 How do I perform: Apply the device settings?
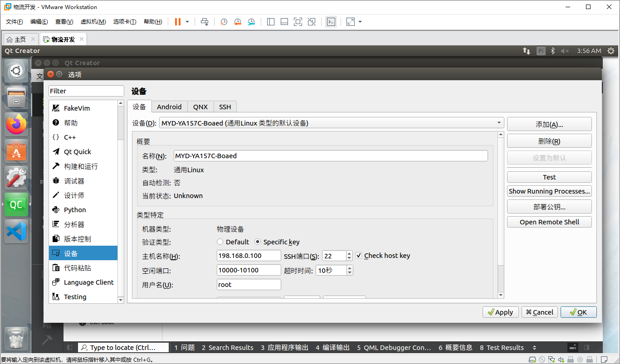point(500,312)
